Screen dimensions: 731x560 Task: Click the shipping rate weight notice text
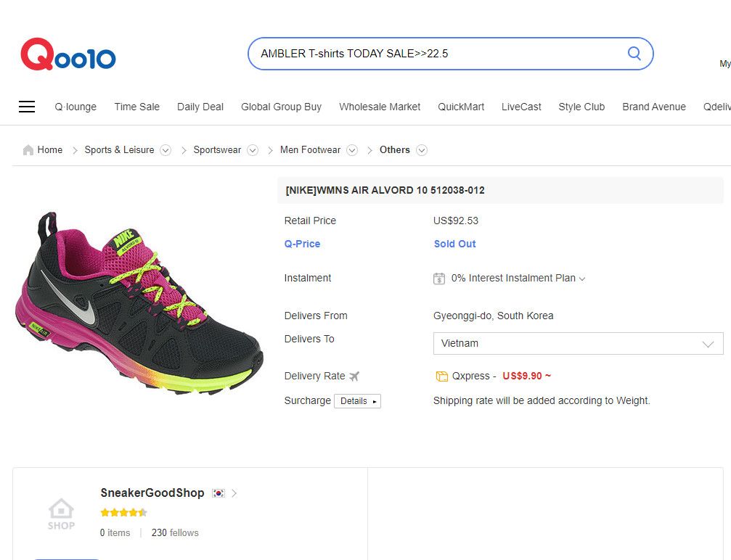tap(542, 400)
